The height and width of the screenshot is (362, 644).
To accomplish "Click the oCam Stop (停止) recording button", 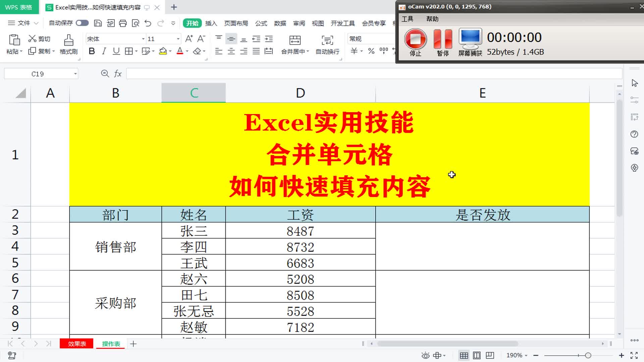I will 415,40.
